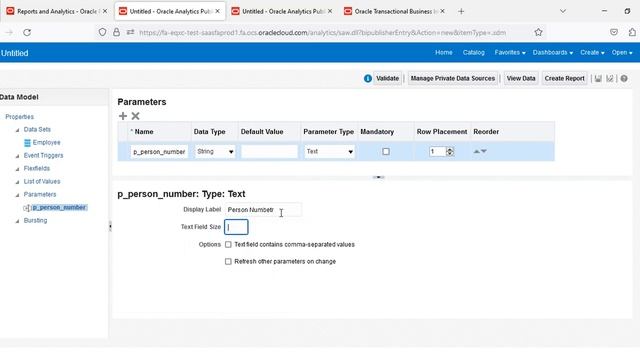Click the Validate button
The height and width of the screenshot is (360, 640).
coord(387,78)
